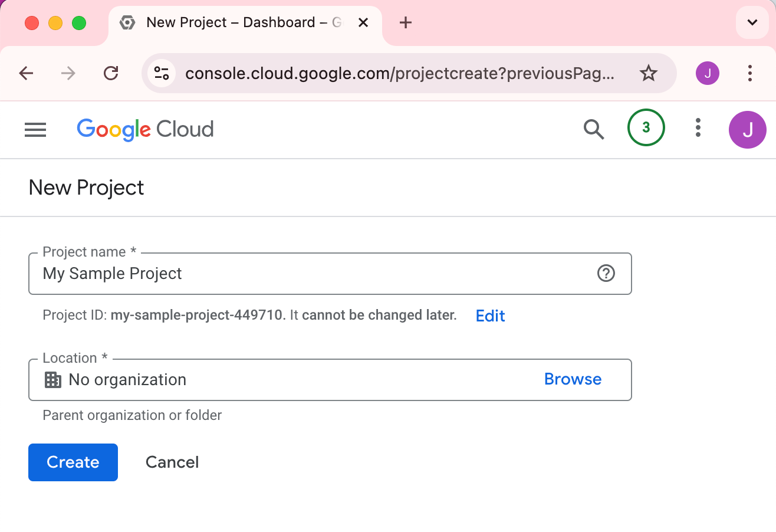Open the Google Cloud search magnifier
776x532 pixels.
pyautogui.click(x=594, y=129)
